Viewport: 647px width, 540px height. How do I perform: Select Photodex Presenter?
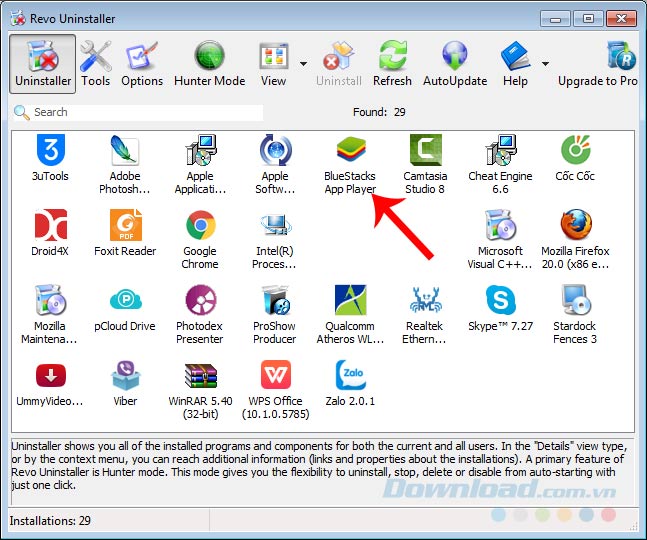click(x=200, y=314)
